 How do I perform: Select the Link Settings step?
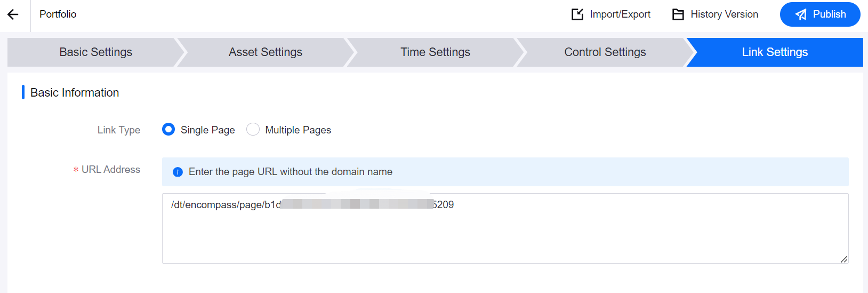[775, 52]
